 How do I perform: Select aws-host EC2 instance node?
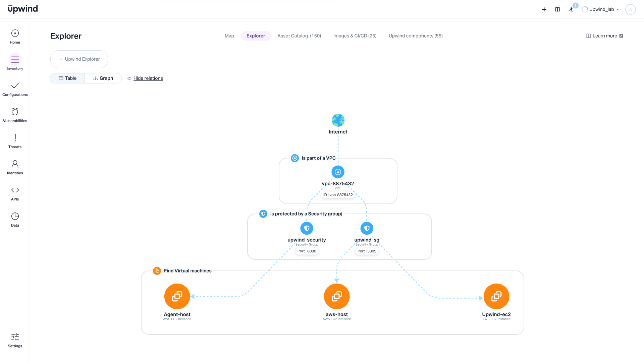pos(337,296)
